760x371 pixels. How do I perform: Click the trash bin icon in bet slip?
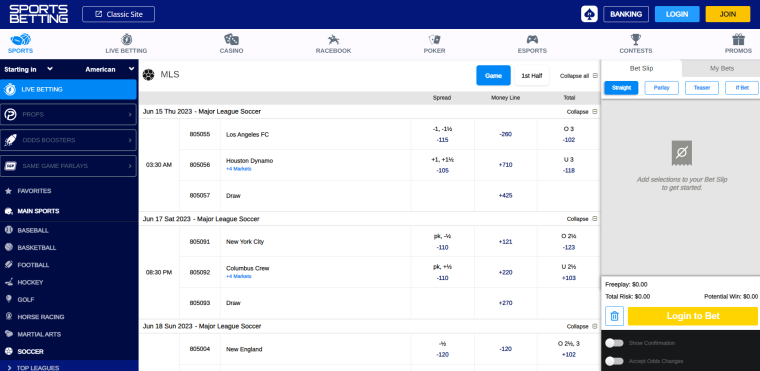point(614,316)
